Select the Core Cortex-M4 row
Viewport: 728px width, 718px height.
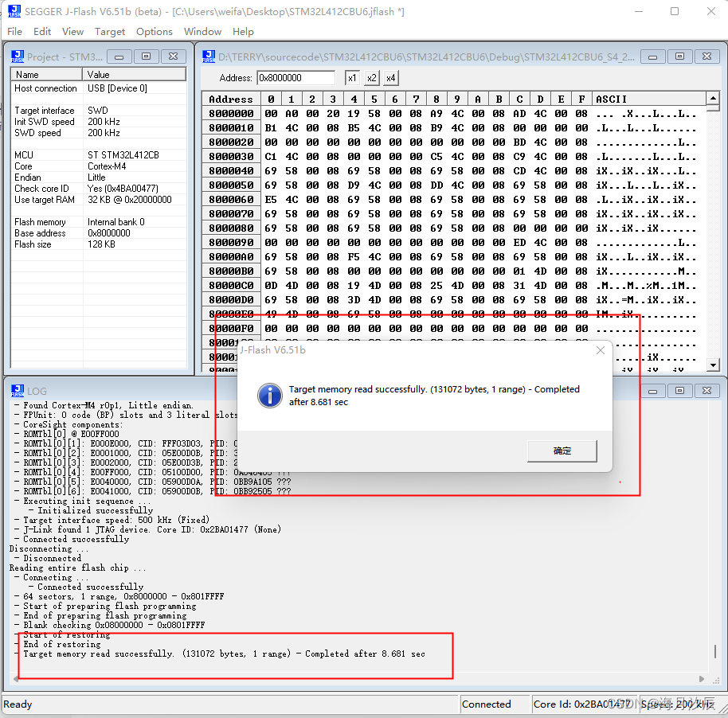pyautogui.click(x=99, y=166)
